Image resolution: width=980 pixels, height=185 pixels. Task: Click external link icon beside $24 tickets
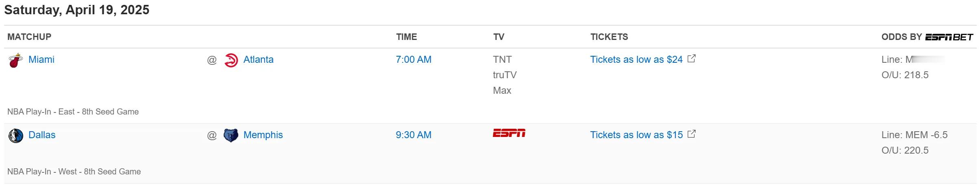coord(691,59)
